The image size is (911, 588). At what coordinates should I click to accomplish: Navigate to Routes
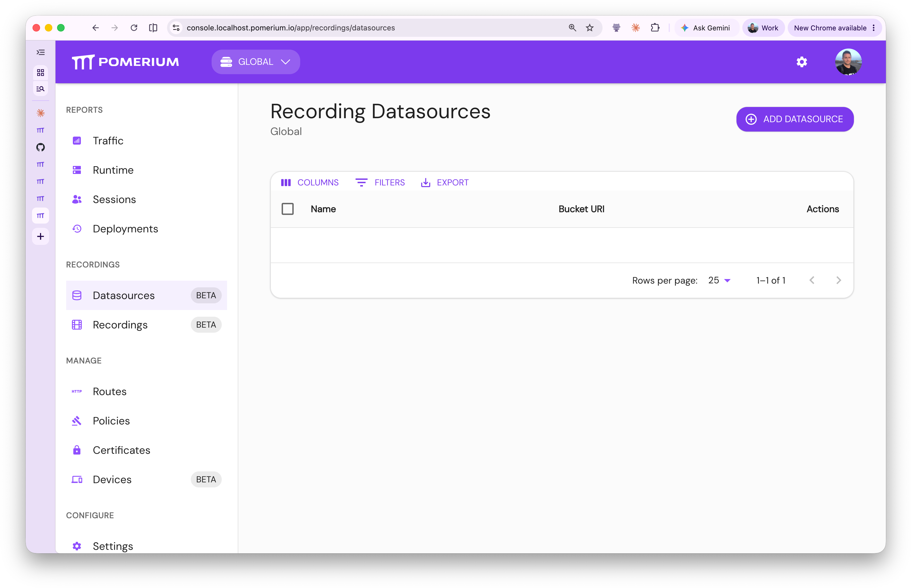(x=146, y=391)
